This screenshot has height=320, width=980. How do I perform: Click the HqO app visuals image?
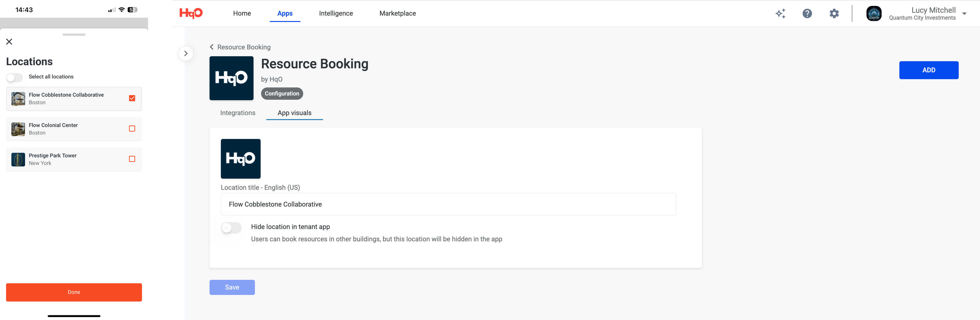click(241, 159)
